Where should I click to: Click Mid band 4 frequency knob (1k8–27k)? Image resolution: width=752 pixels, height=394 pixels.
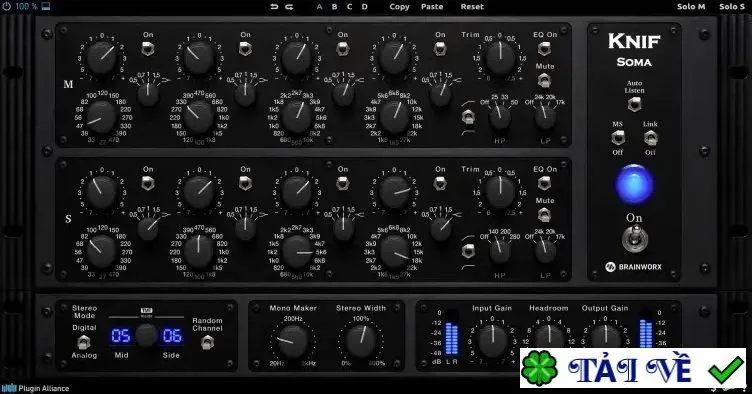click(x=394, y=117)
